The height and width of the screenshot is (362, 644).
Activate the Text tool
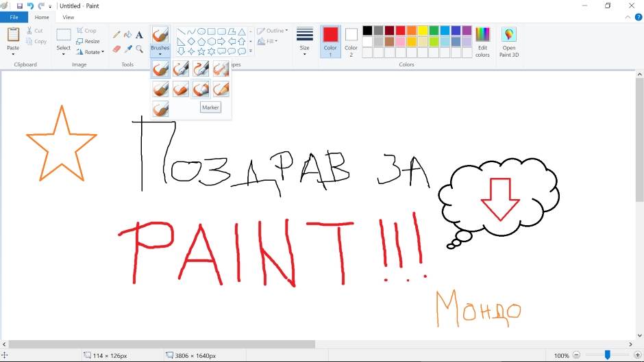(139, 34)
